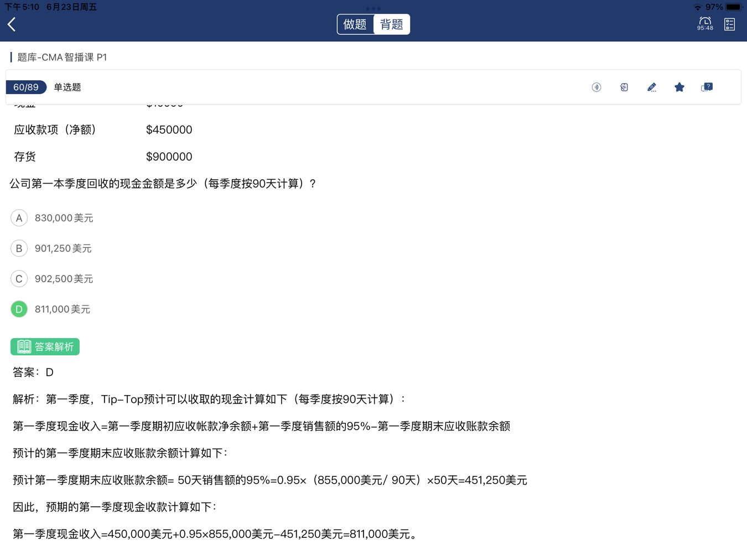The image size is (747, 560).
Task: Play the audio reading of the question
Action: (596, 87)
